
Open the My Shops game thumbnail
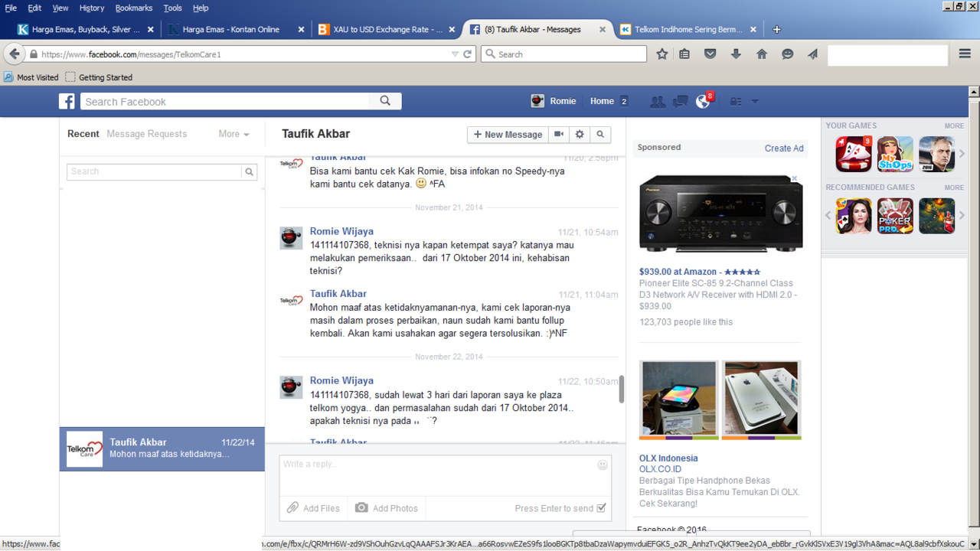coord(895,154)
